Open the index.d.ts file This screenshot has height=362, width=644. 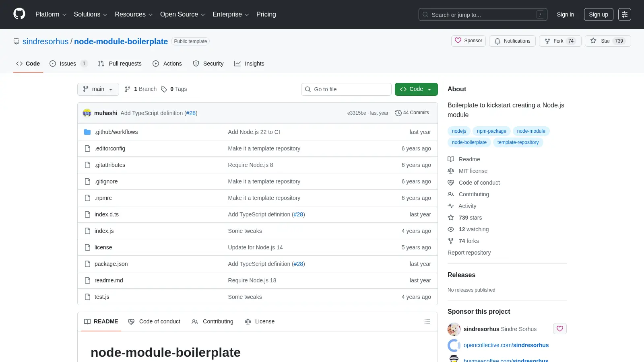[x=107, y=214]
